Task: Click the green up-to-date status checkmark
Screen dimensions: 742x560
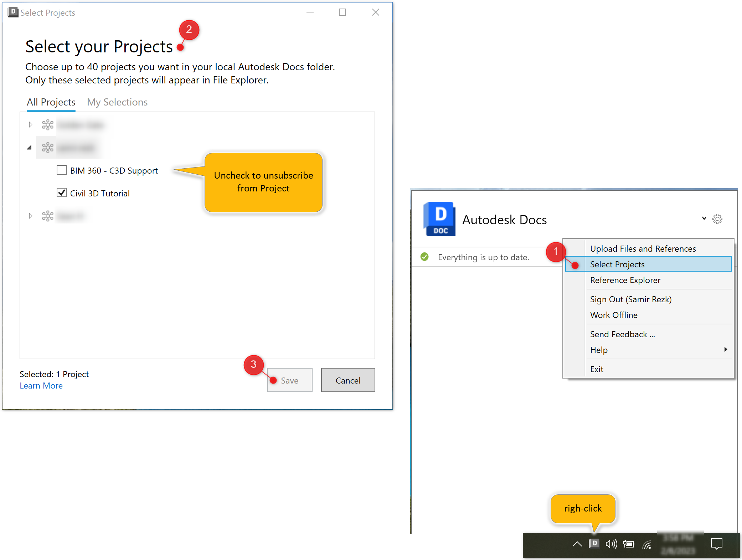Action: tap(424, 257)
